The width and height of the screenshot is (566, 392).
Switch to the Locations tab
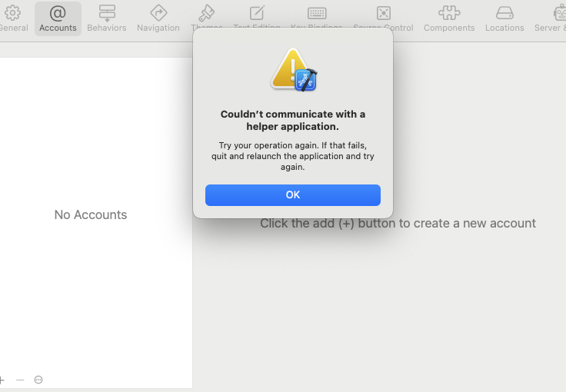pyautogui.click(x=504, y=18)
